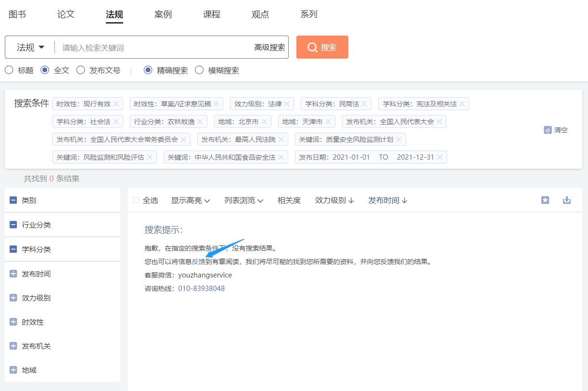Image resolution: width=588 pixels, height=391 pixels.
Task: Switch to the 案例 tab
Action: 163,14
